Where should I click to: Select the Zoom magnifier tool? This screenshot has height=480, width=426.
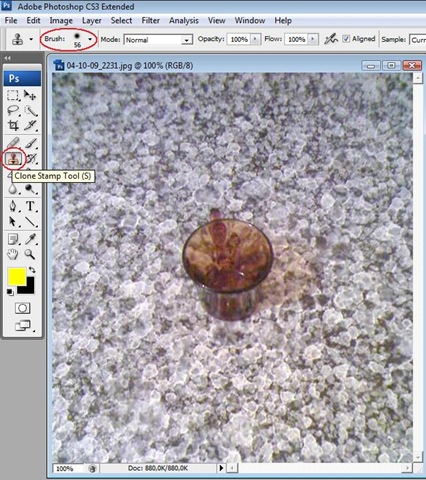point(30,255)
